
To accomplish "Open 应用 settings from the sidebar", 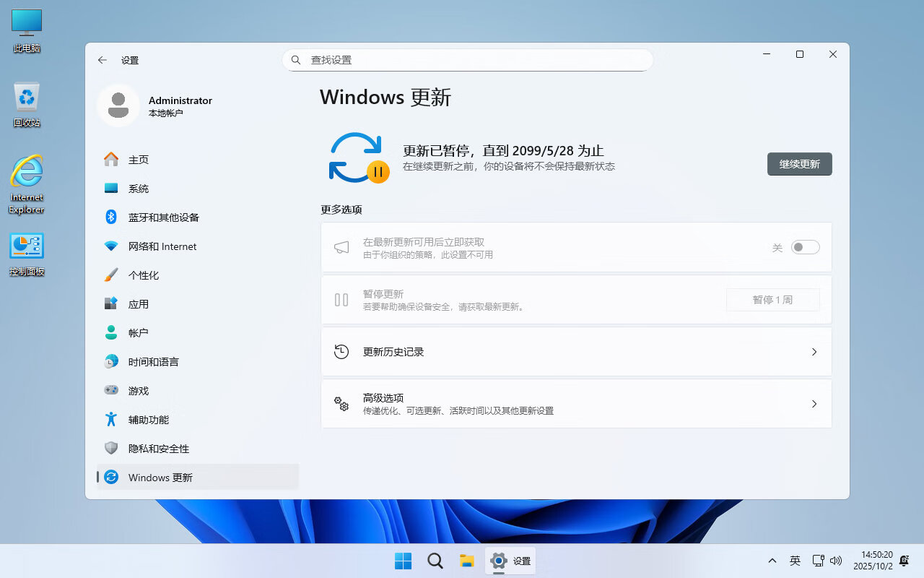I will [137, 304].
